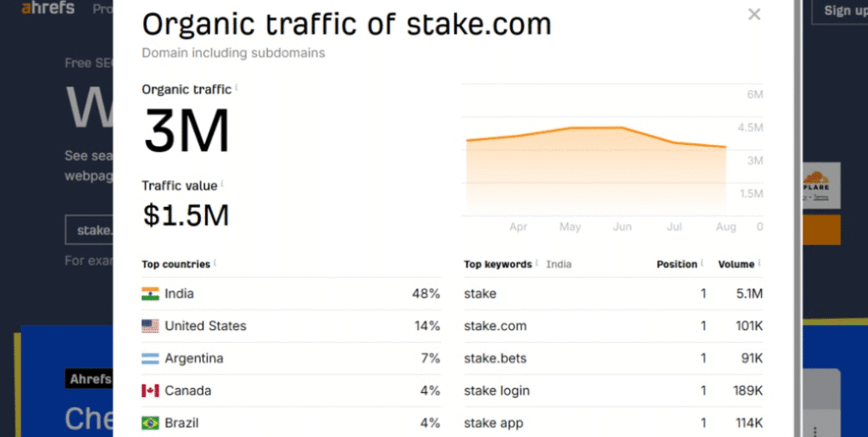Click the Cloudflare logo icon
The width and height of the screenshot is (868, 437).
815,178
